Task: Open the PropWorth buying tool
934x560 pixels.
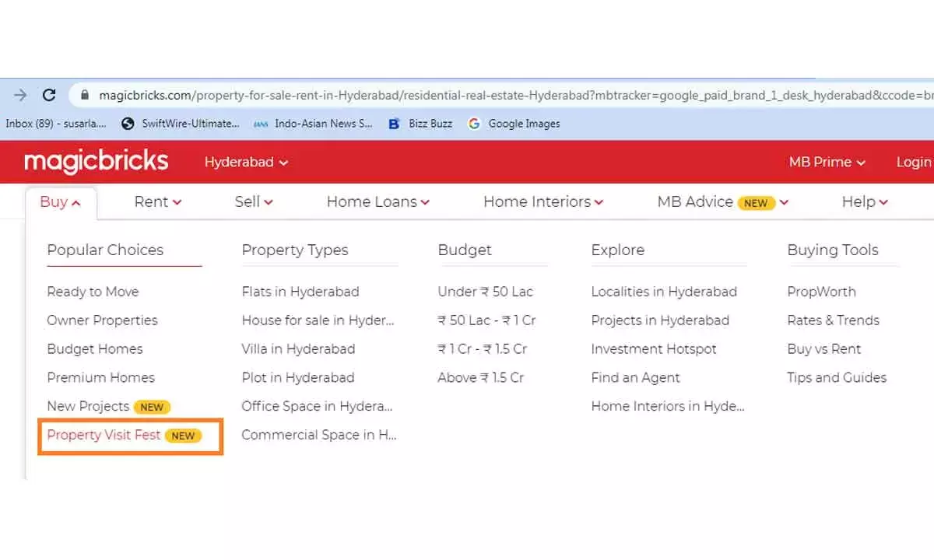Action: pos(821,291)
